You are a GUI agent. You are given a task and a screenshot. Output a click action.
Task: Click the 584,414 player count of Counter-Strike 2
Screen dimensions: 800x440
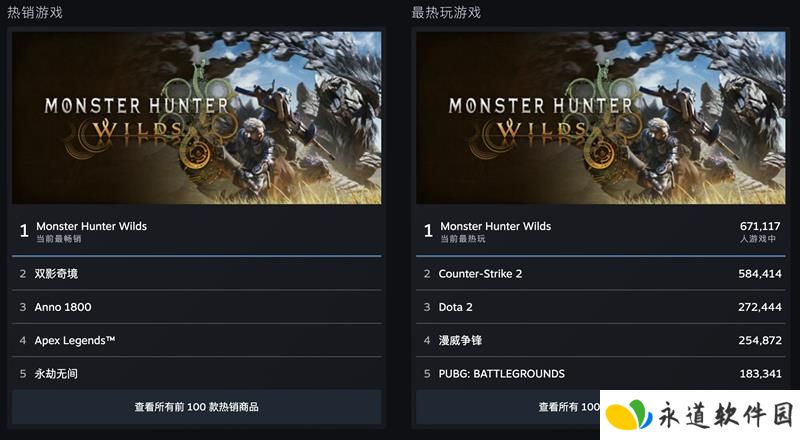coord(760,274)
